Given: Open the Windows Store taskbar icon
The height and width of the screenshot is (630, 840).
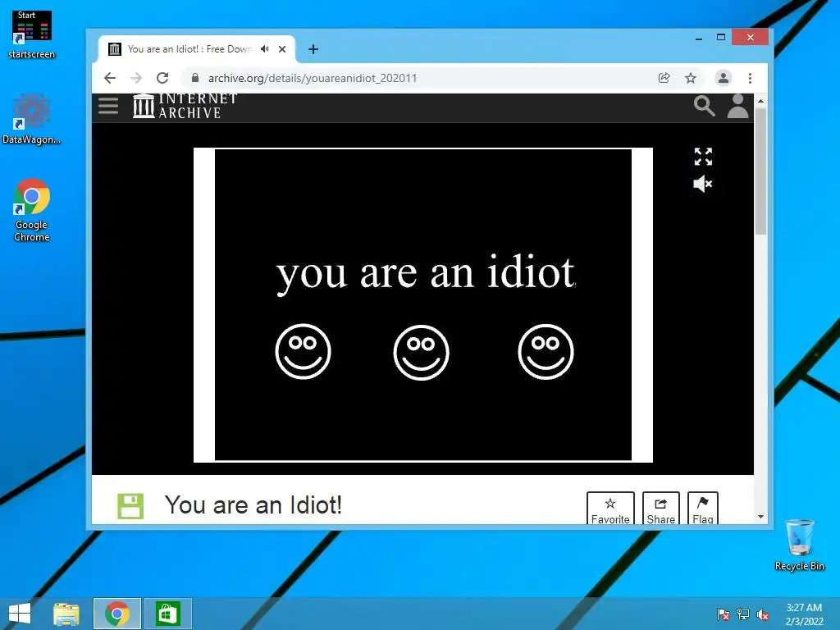Looking at the screenshot, I should pyautogui.click(x=167, y=614).
